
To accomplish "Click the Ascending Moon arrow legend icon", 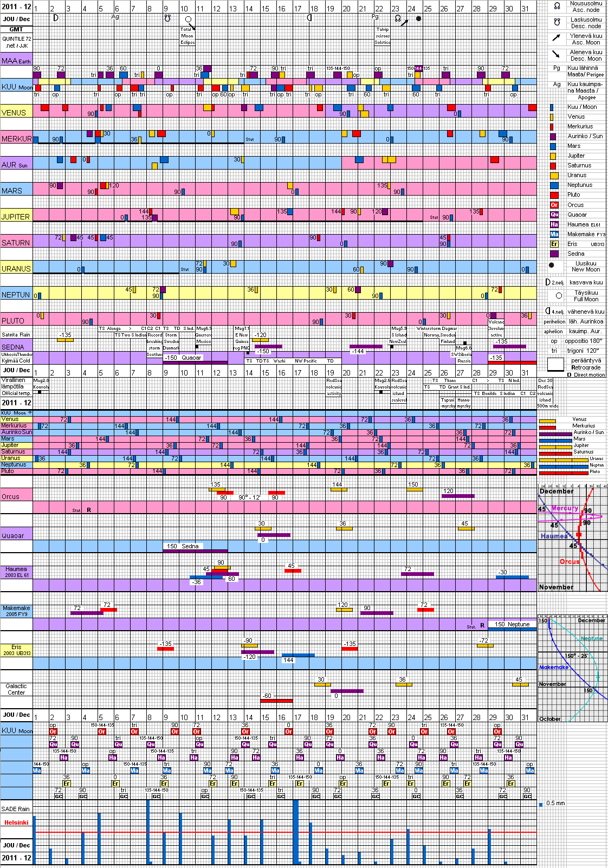I will pyautogui.click(x=557, y=38).
